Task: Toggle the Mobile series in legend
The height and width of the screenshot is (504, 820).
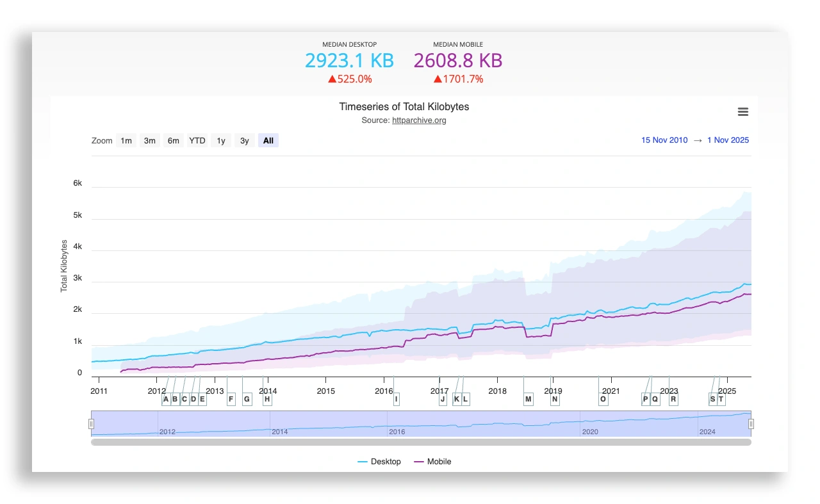Action: [x=433, y=462]
